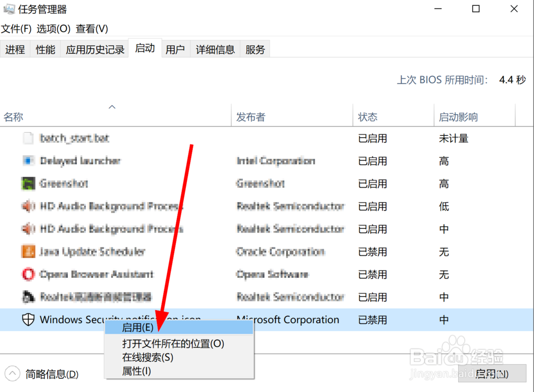The width and height of the screenshot is (534, 392).
Task: Open the 选项(O) menu
Action: pos(53,29)
